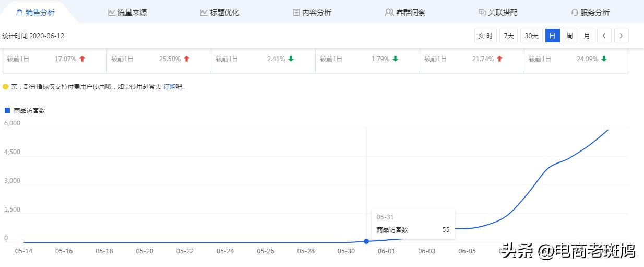This screenshot has height=267, width=644.
Task: Click the red up arrow beside 17.07%
Action: [x=82, y=59]
